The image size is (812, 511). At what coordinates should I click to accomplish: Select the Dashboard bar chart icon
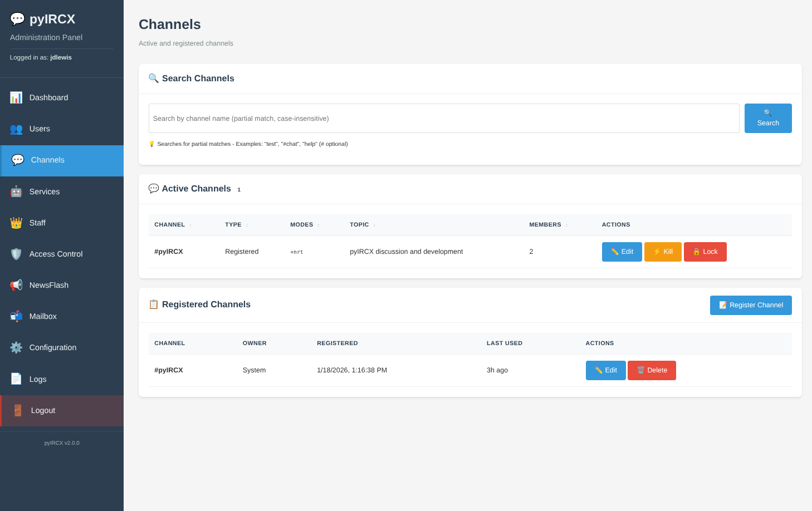click(x=16, y=97)
